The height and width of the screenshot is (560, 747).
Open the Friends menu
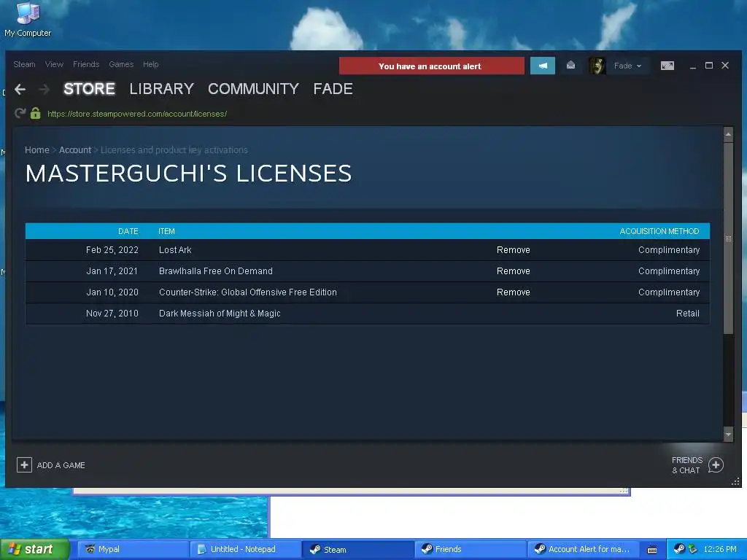point(86,64)
